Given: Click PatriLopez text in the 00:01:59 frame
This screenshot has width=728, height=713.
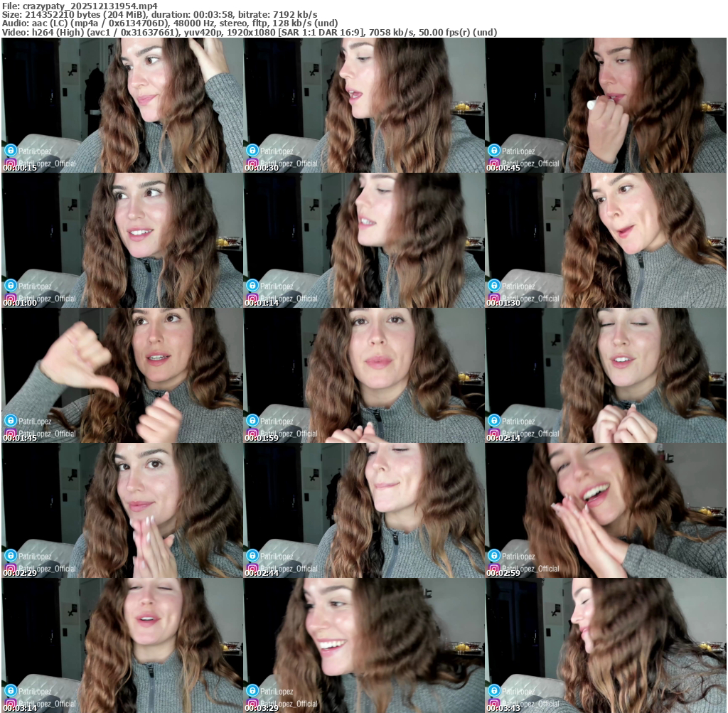Looking at the screenshot, I should 277,422.
